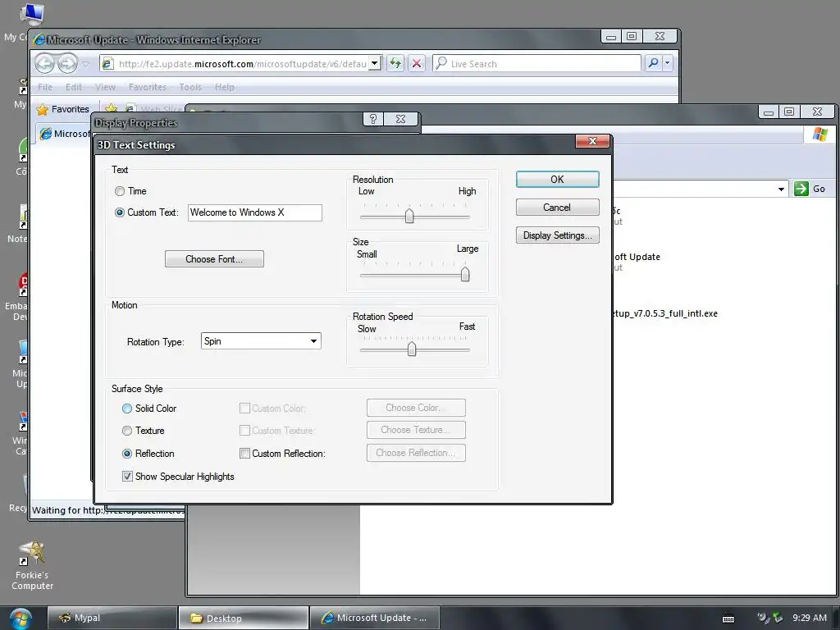The image size is (840, 630).
Task: Open the Edit menu in Internet Explorer
Action: pyautogui.click(x=73, y=87)
